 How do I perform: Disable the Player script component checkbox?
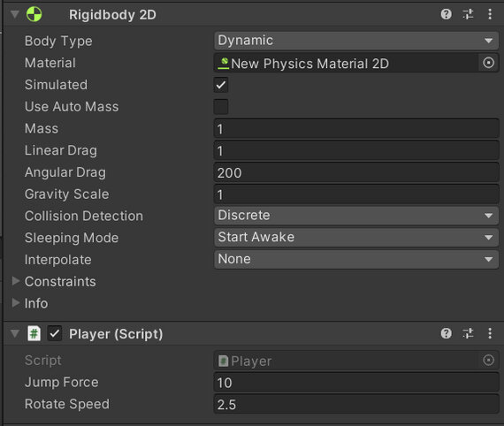click(55, 333)
